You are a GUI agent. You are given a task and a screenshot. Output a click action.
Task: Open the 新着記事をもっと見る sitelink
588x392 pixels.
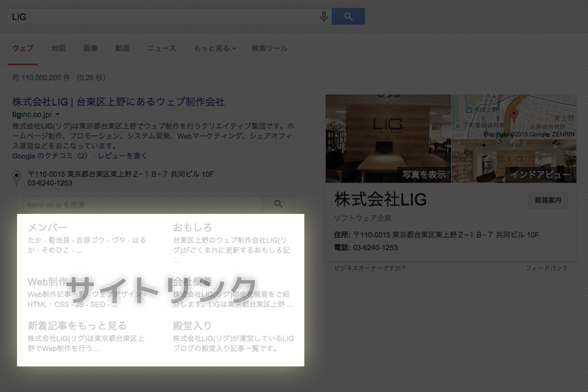[77, 326]
